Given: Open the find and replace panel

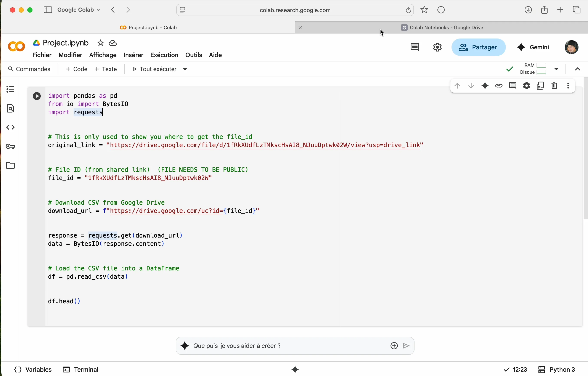Looking at the screenshot, I should coord(10,108).
